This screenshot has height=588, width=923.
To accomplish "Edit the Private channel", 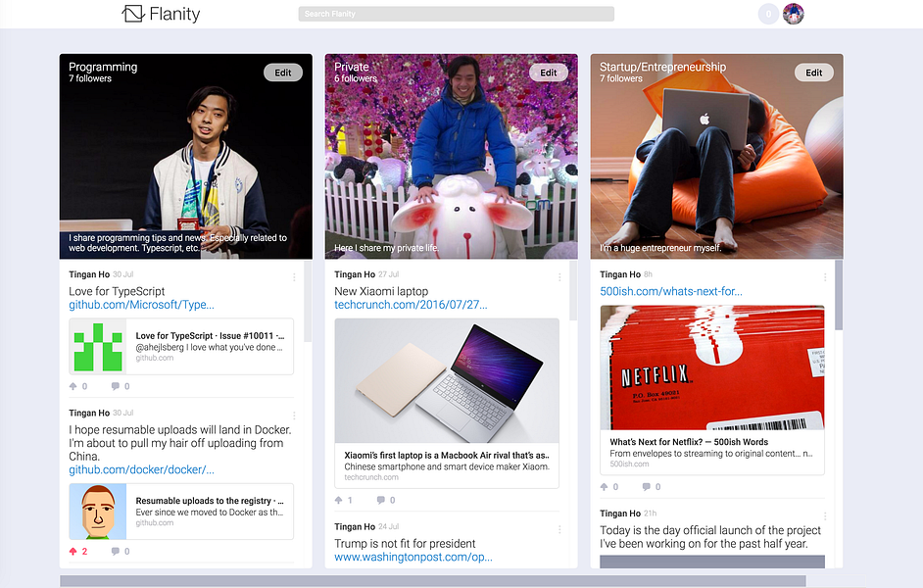I will [x=548, y=73].
